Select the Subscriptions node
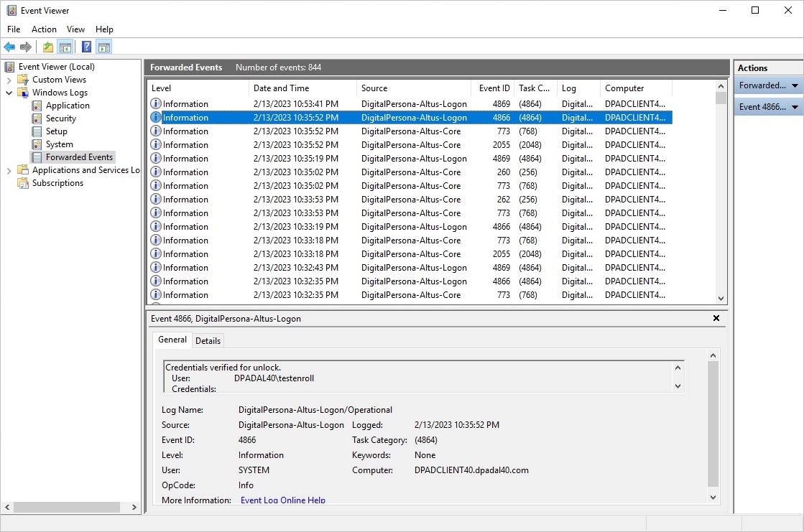Image resolution: width=804 pixels, height=532 pixels. click(x=57, y=183)
